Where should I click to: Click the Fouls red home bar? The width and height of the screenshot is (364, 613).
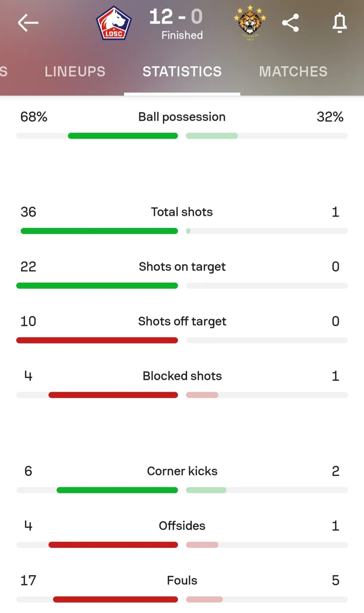tap(115, 600)
